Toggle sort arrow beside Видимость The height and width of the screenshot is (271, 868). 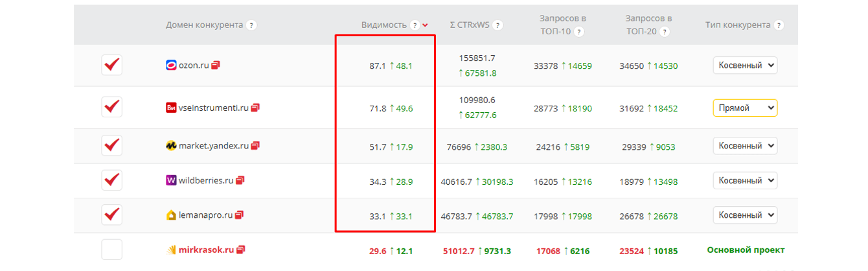coord(425,25)
